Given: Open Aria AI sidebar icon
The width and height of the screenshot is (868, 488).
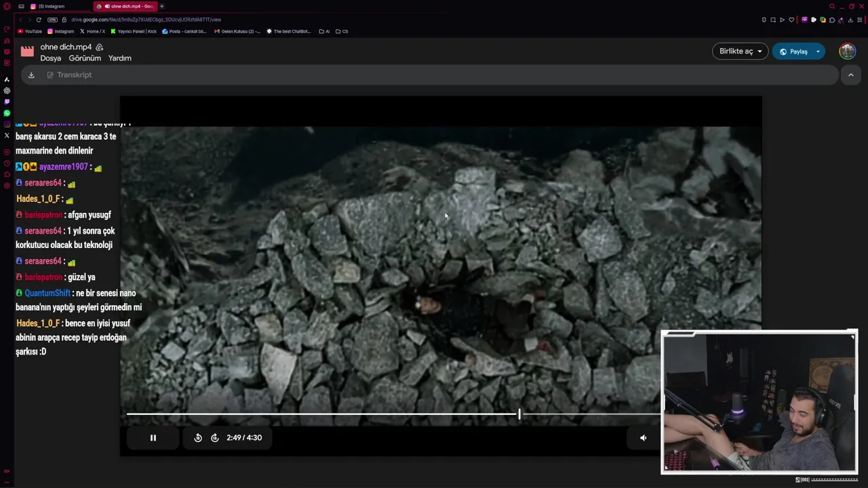Looking at the screenshot, I should 7,80.
